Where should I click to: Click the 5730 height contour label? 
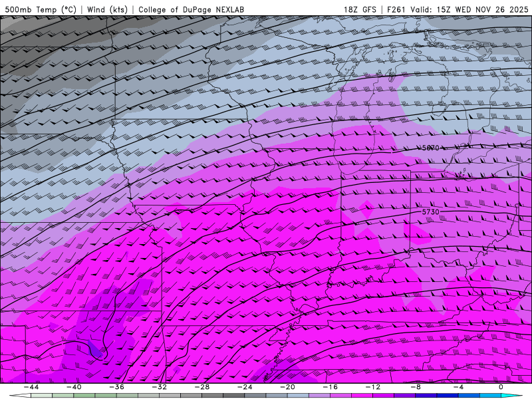pyautogui.click(x=430, y=211)
